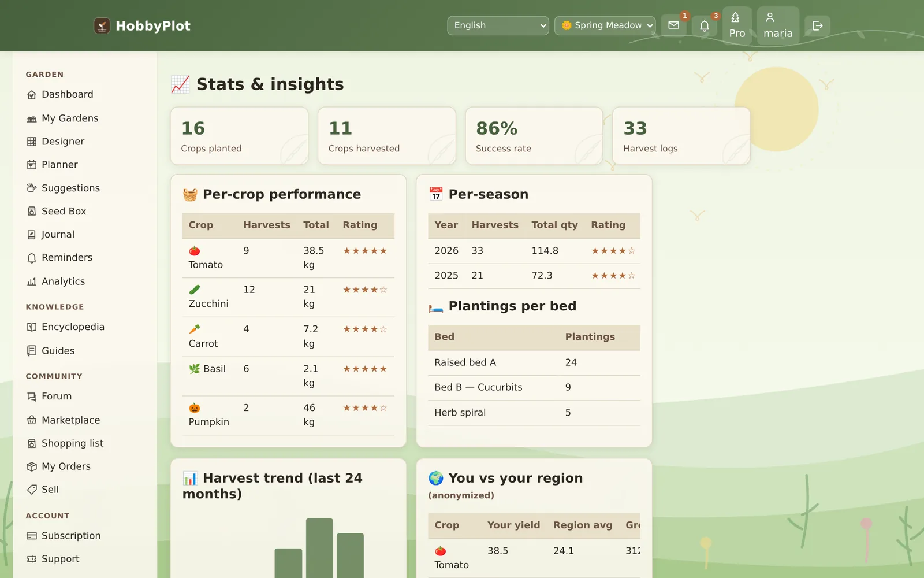924x578 pixels.
Task: Click the Harvest trend bar chart icon
Action: point(190,479)
